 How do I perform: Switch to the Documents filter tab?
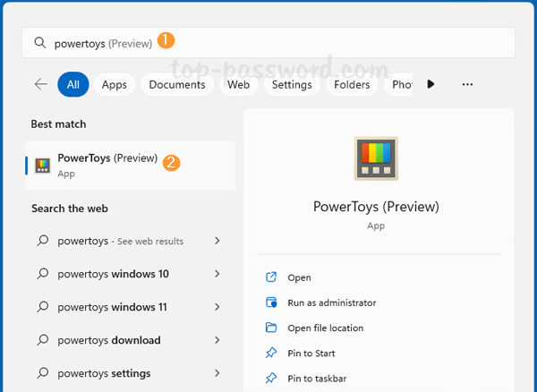pos(177,84)
